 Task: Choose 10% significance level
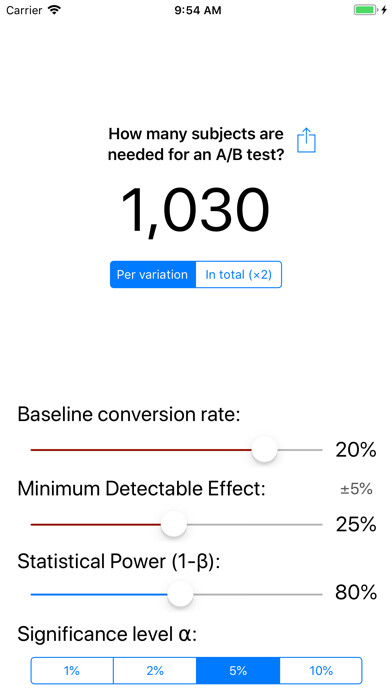321,670
